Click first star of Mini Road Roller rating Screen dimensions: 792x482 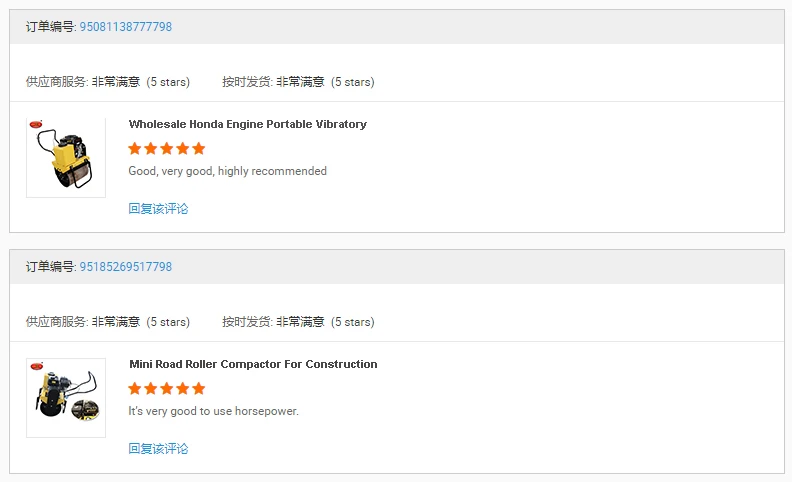(x=135, y=389)
